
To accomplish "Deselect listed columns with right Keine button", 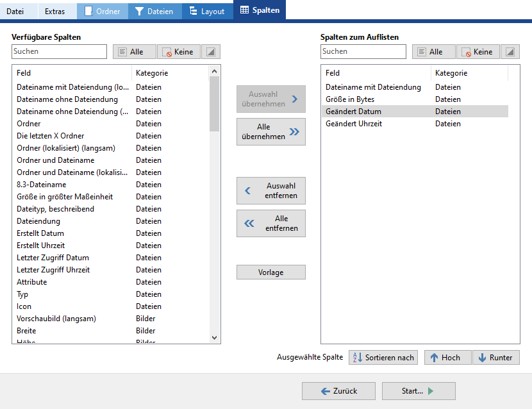I will pyautogui.click(x=478, y=52).
